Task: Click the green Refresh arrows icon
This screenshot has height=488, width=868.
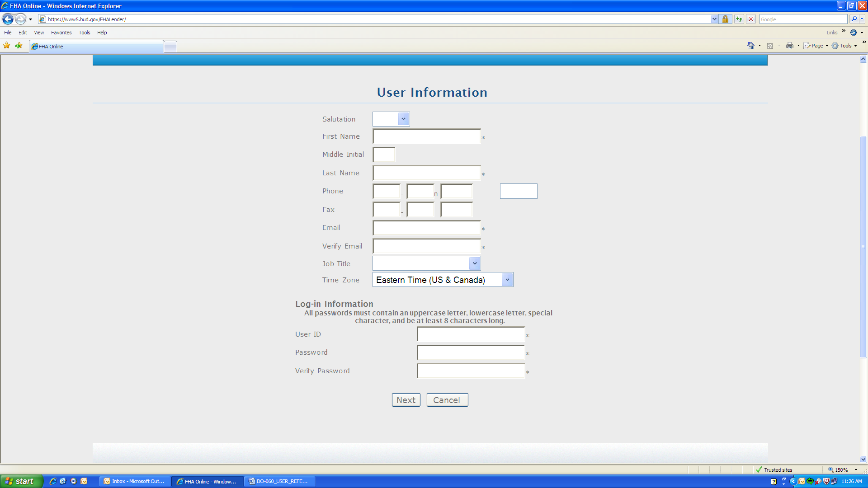Action: (x=739, y=19)
